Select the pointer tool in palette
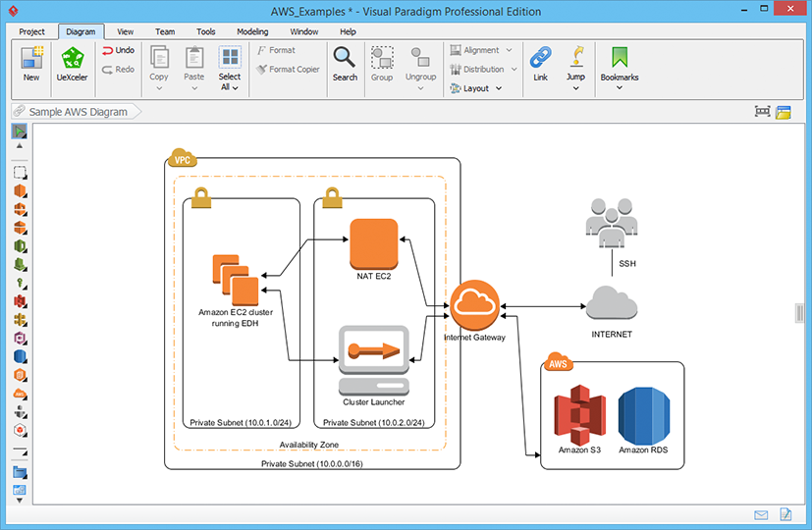812x530 pixels. click(x=20, y=132)
